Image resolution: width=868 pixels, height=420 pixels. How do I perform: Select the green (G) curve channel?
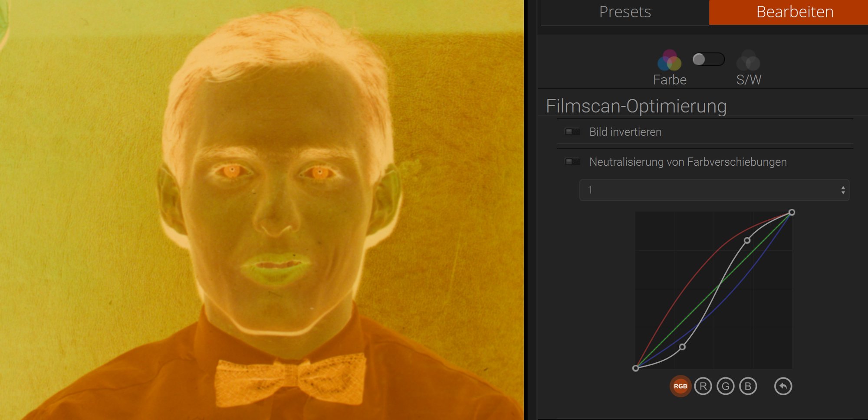725,386
